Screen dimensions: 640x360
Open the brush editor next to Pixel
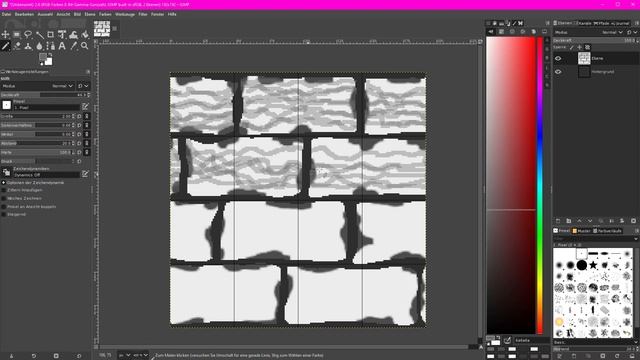click(x=85, y=107)
